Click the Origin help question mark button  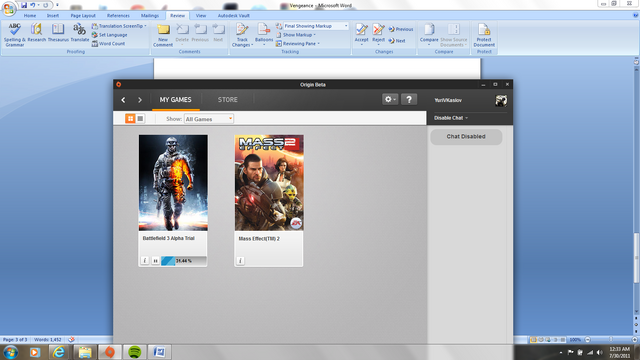409,99
